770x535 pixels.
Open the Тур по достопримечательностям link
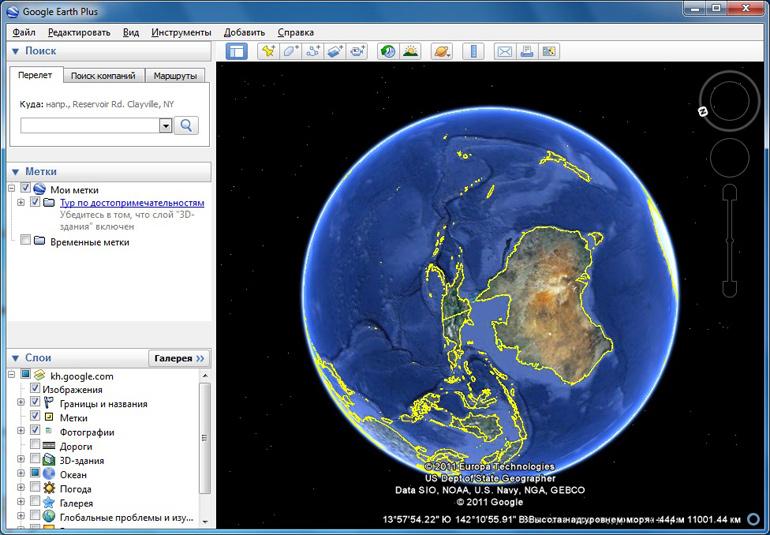132,203
